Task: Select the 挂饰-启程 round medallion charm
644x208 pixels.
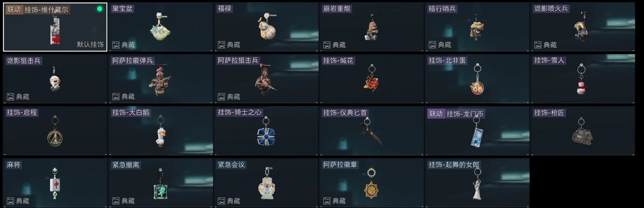Action: pyautogui.click(x=55, y=131)
